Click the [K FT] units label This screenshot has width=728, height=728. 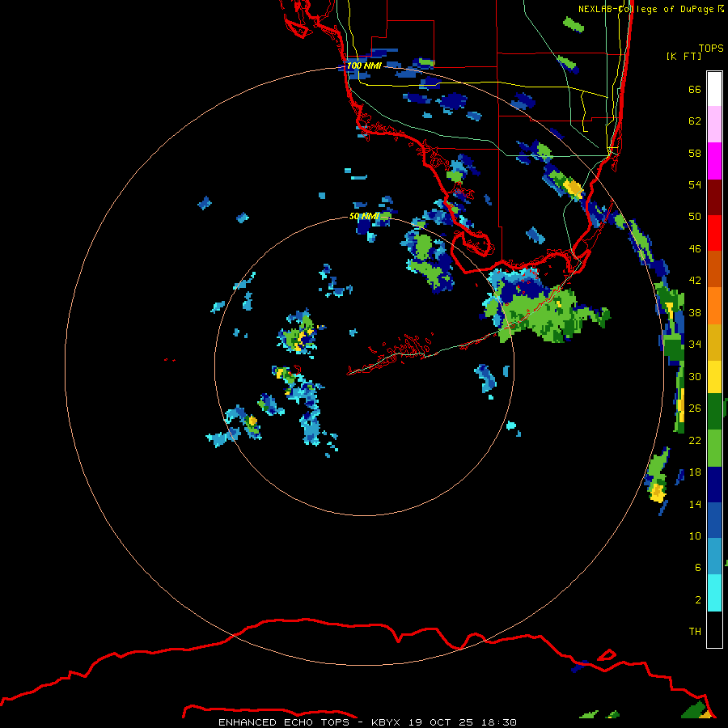tap(684, 57)
